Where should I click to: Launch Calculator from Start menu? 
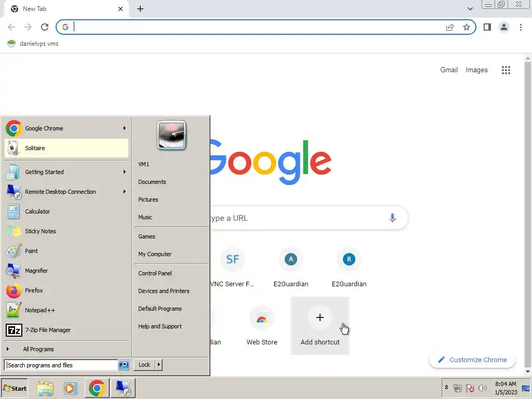tap(66, 211)
